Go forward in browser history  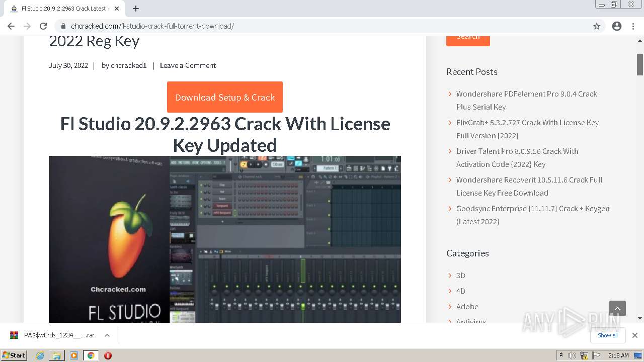[x=27, y=26]
